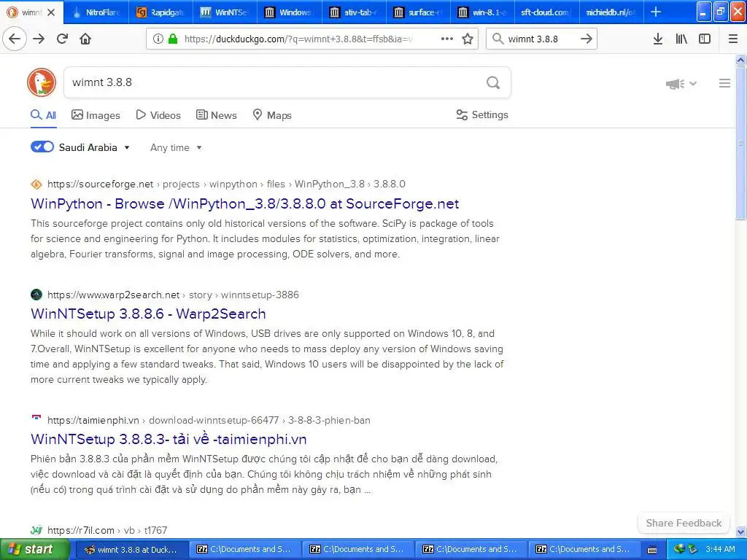The height and width of the screenshot is (560, 747).
Task: Open the Library bookmarks icon
Action: (681, 39)
